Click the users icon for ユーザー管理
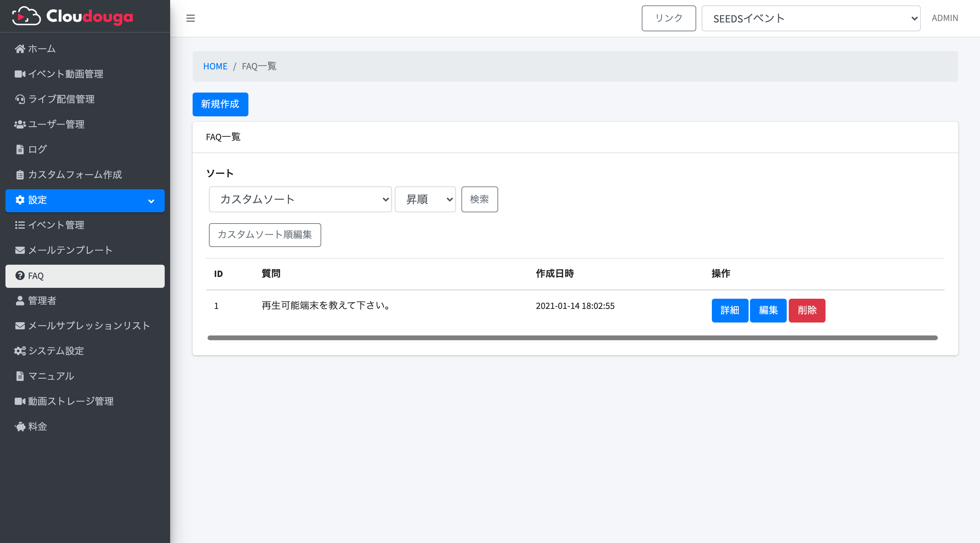Viewport: 980px width, 543px height. 20,124
